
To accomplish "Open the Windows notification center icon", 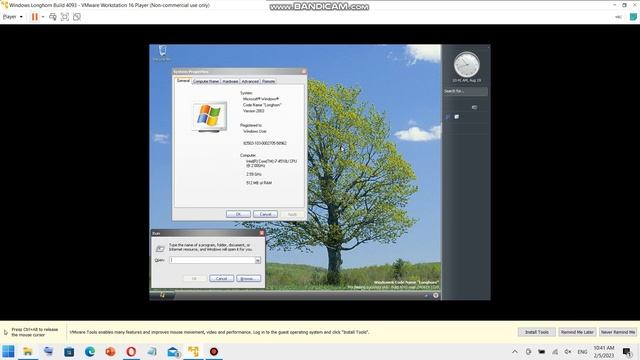I will (x=627, y=351).
